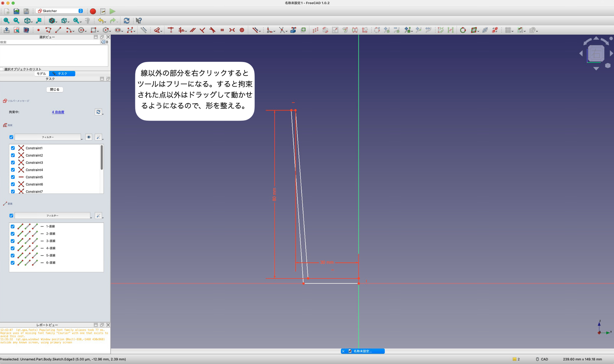Screen dimensions: 614x364
Task: Start macro recording with the red record icon
Action: point(93,12)
